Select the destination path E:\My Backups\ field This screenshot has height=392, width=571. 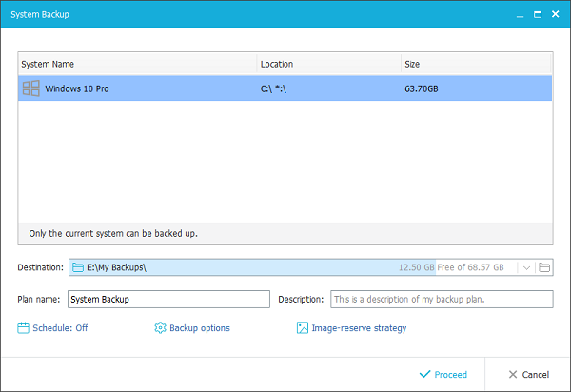[x=293, y=267]
